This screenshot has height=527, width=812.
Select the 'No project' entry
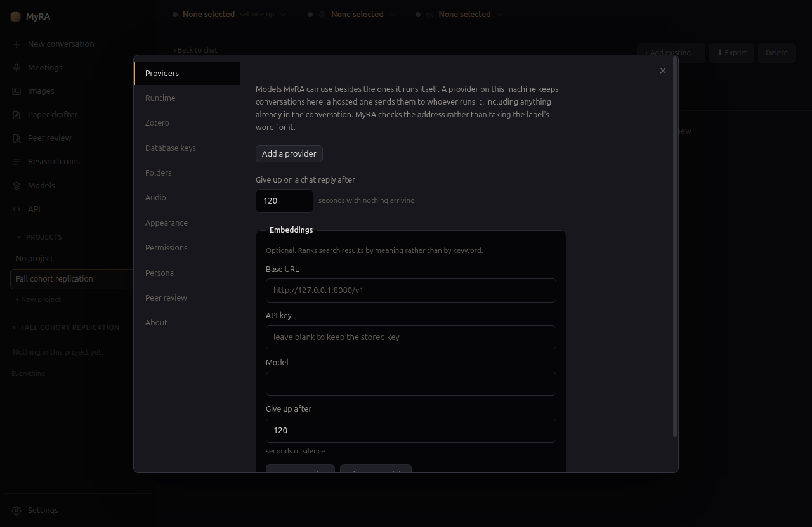72,259
